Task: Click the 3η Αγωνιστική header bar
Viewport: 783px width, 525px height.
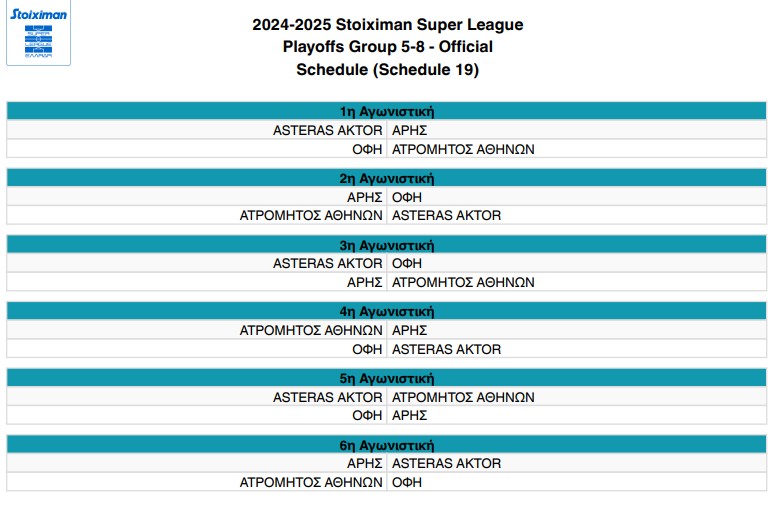Action: 387,245
